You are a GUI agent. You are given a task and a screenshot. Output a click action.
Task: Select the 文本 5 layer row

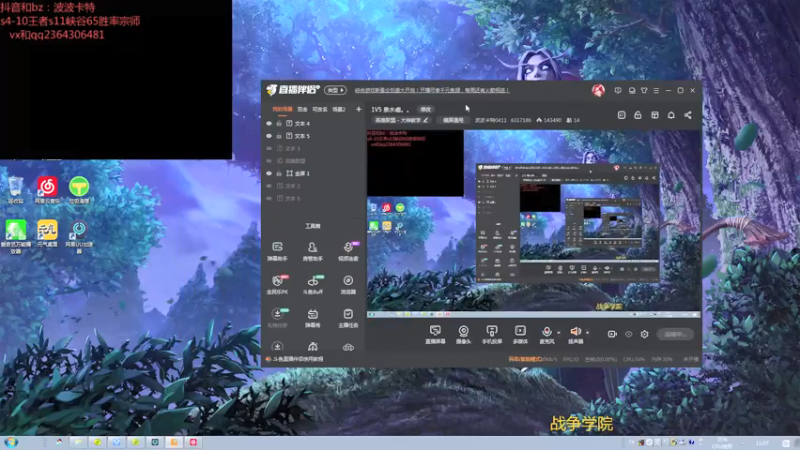(312, 136)
